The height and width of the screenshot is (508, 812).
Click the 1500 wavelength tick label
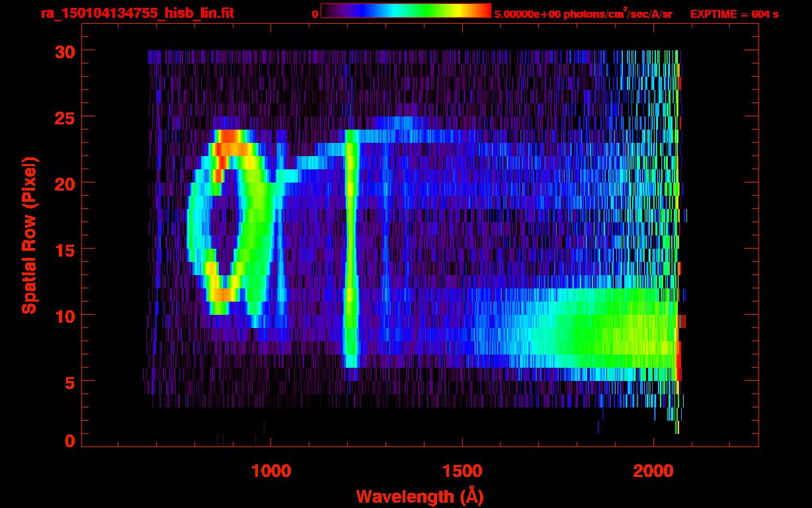point(462,471)
